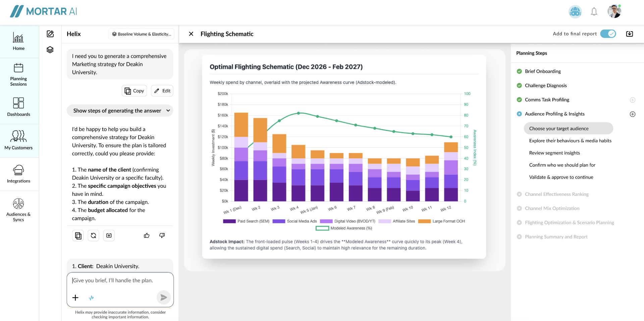
Task: Open My Customers section
Action: pos(18,140)
